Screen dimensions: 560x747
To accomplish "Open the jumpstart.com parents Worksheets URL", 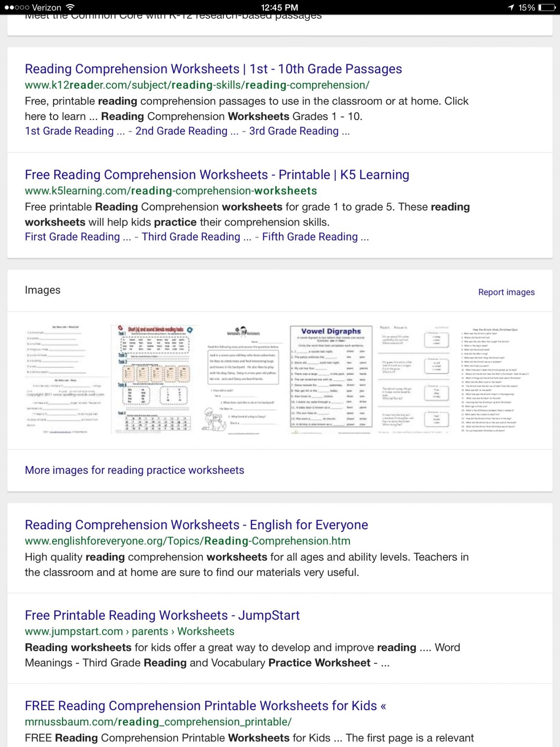I will click(x=130, y=631).
